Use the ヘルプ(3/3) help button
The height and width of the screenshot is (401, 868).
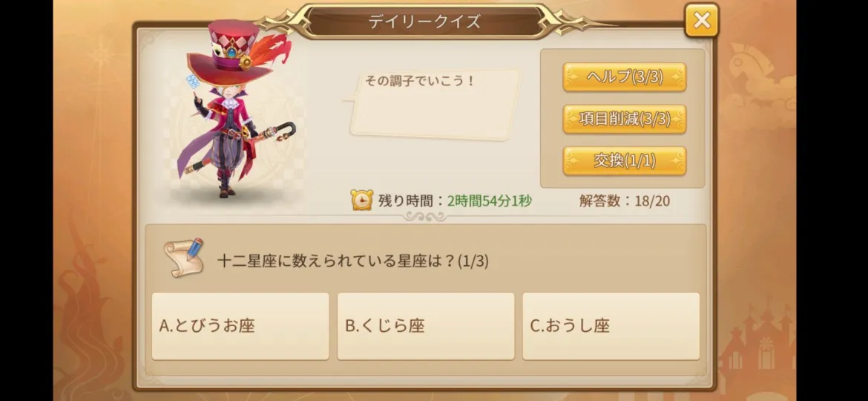click(625, 77)
